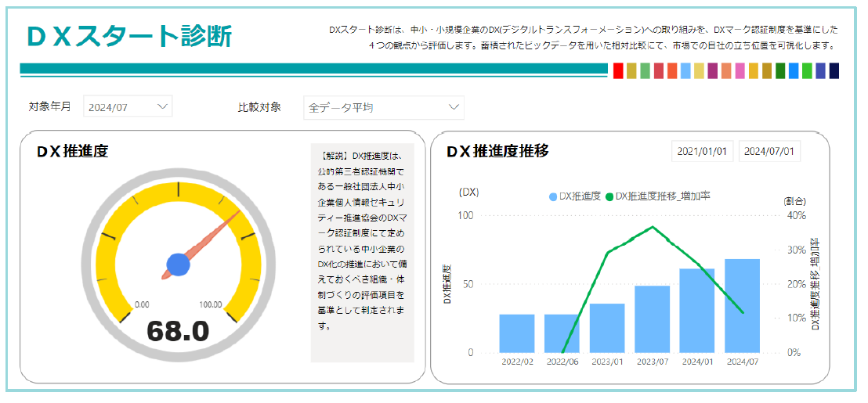This screenshot has height=403, width=868.
Task: Select the dark green color swatch
Action: [779, 71]
